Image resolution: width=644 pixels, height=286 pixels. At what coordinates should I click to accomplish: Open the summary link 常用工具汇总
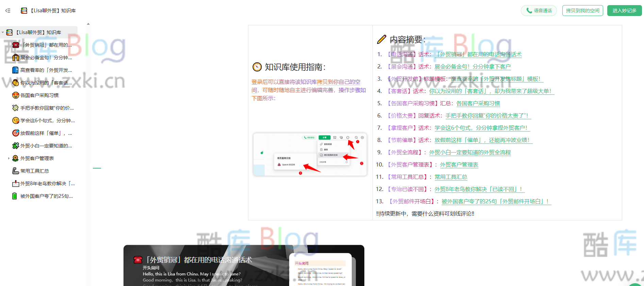451,177
